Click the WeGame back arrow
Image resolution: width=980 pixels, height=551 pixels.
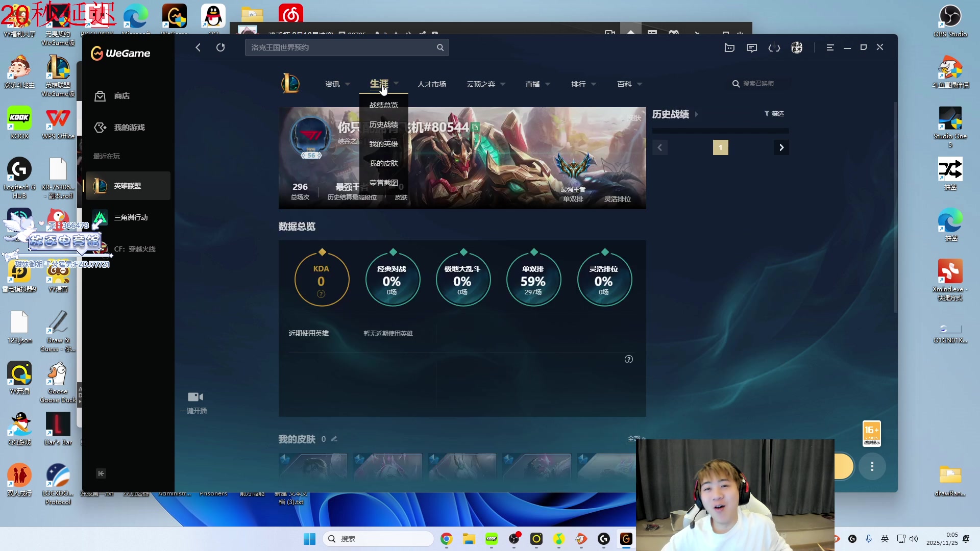pyautogui.click(x=198, y=47)
